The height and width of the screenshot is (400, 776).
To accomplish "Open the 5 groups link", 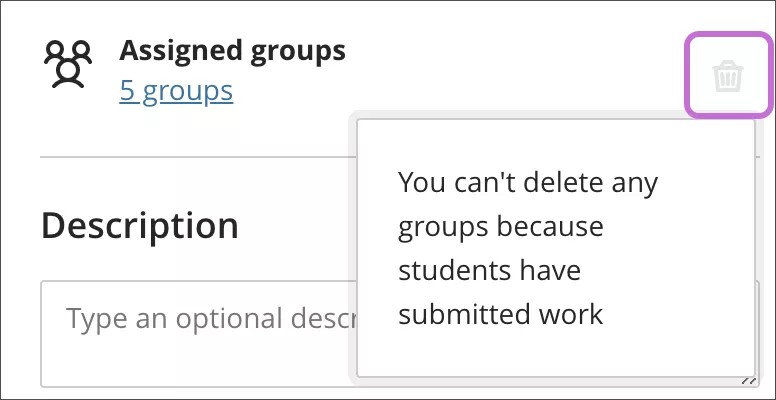I will coord(176,91).
